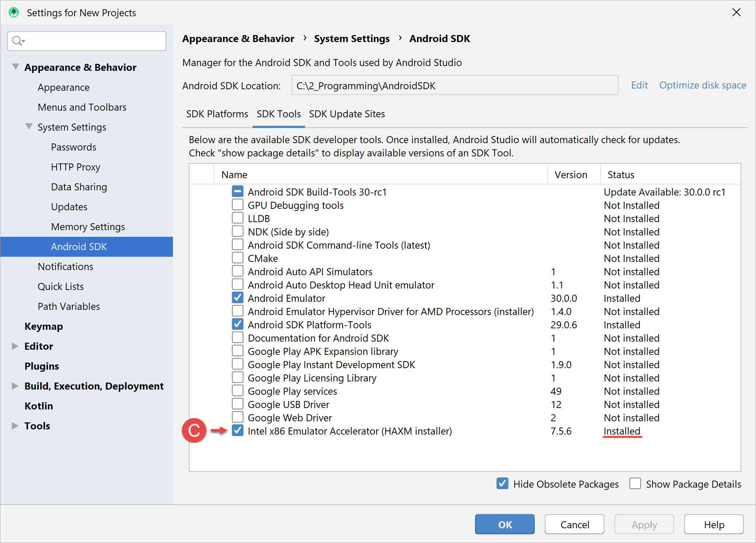Confirm settings with the OK button

click(x=505, y=525)
